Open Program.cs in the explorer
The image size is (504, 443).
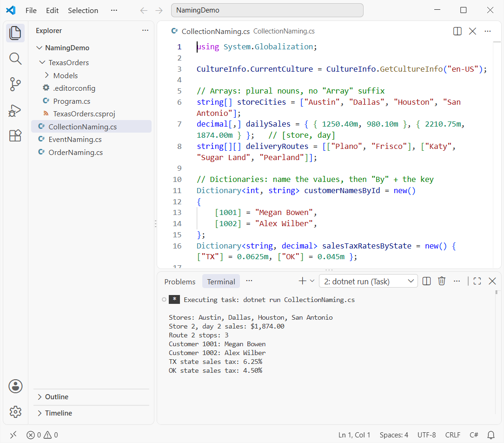click(91, 101)
